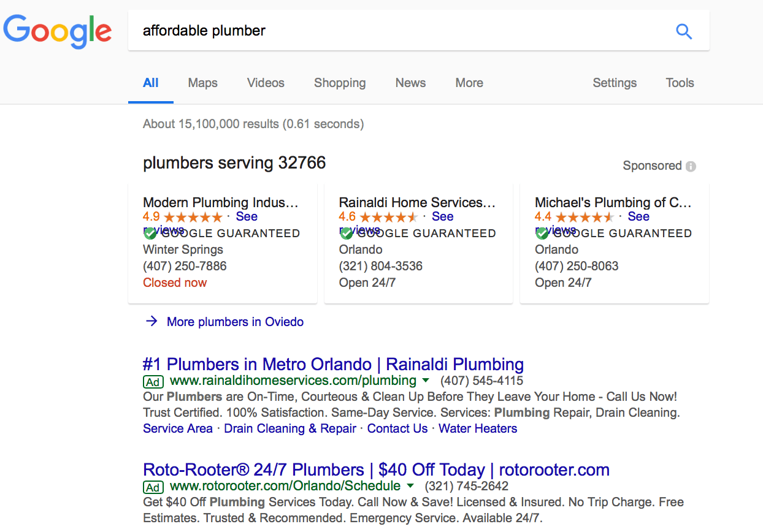763x532 pixels.
Task: Open the Drain Cleaning & Repair sitelink
Action: [x=290, y=428]
